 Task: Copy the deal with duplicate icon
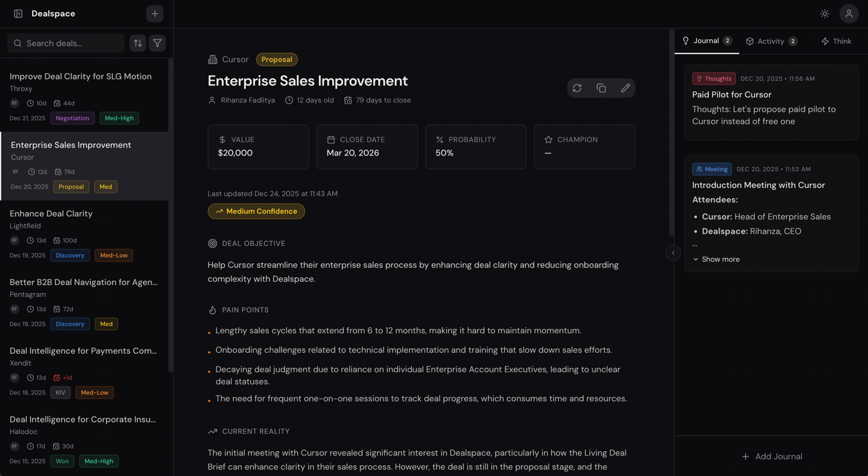pyautogui.click(x=601, y=88)
